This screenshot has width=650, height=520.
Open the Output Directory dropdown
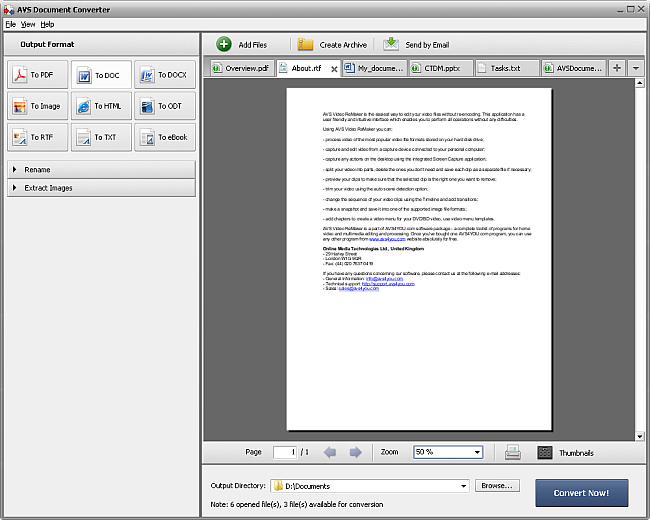point(463,486)
